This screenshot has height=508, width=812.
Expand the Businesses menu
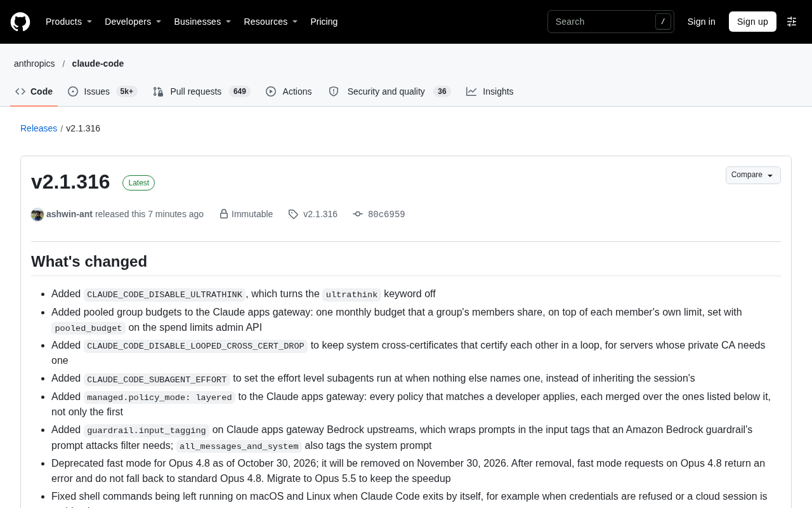tap(202, 22)
